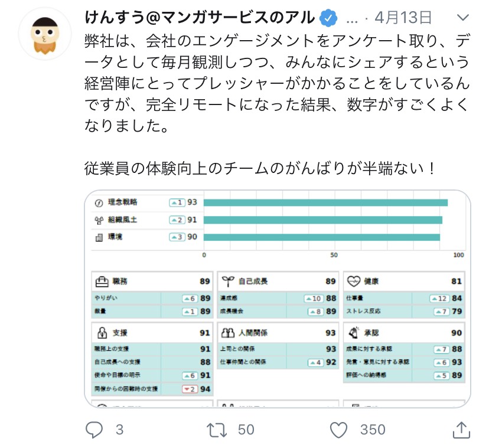Click the blue verified badge
Viewport: 489px width, 448px height.
pyautogui.click(x=328, y=18)
